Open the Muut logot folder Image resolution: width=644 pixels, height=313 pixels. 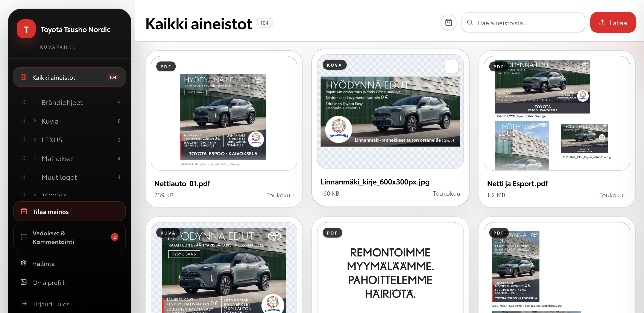[x=59, y=177]
